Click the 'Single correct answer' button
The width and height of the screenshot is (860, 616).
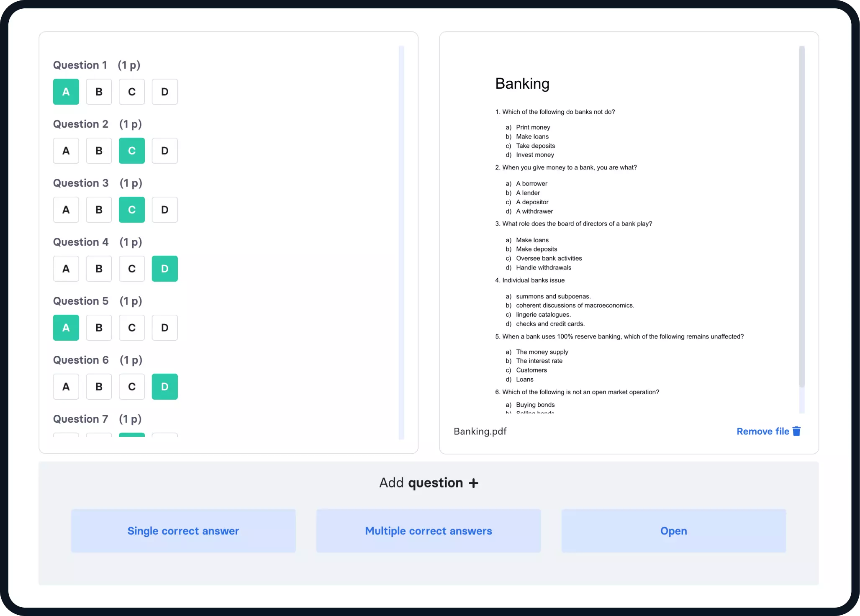tap(183, 530)
